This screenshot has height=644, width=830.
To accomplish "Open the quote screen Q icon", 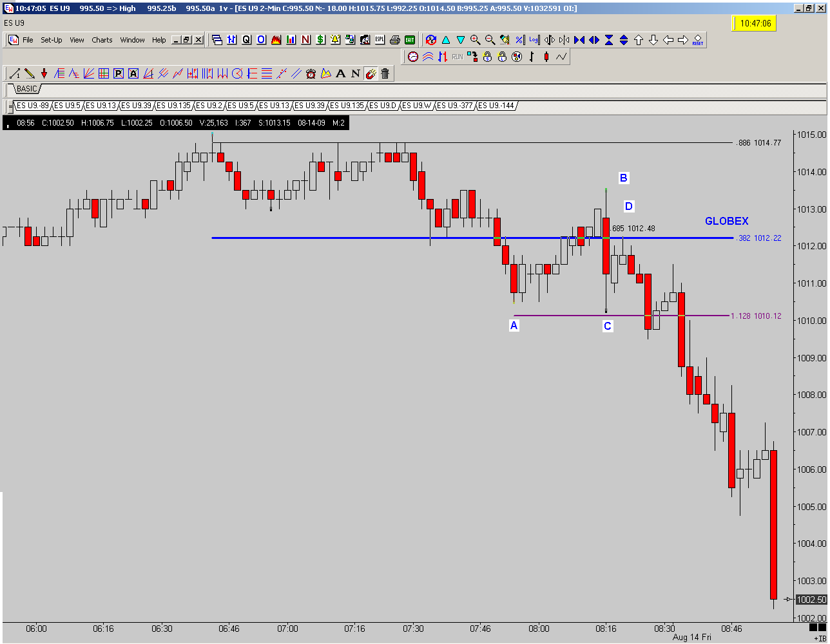I will tap(246, 40).
